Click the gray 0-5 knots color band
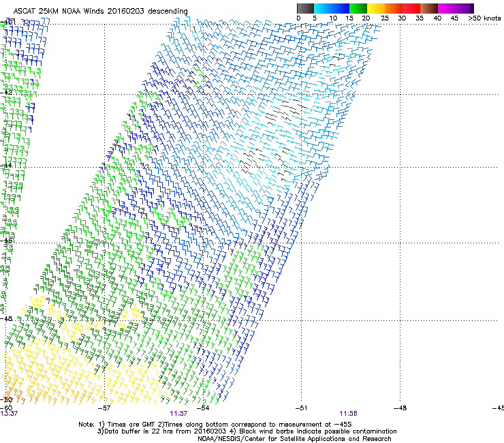This screenshot has width=504, height=443. [x=305, y=8]
